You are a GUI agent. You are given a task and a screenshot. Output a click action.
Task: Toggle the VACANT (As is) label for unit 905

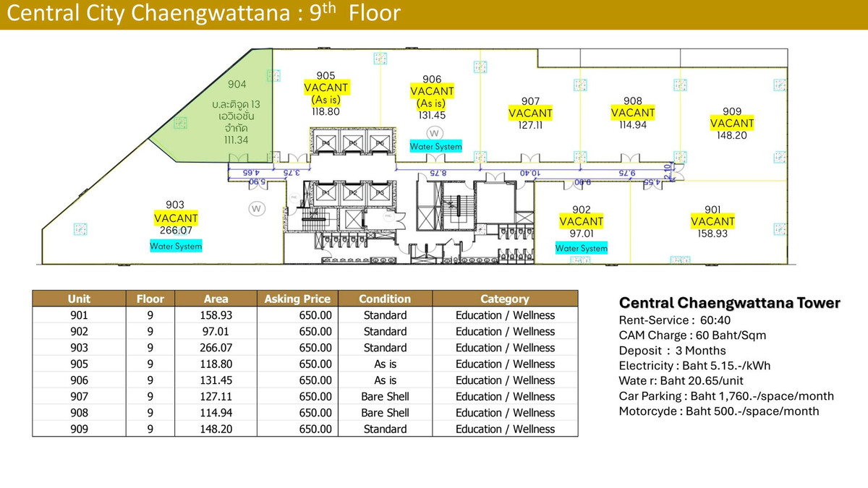pyautogui.click(x=325, y=93)
